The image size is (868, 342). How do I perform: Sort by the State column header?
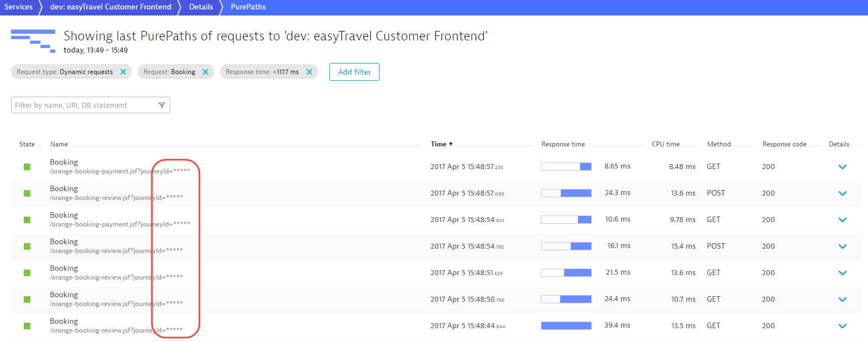pos(27,144)
